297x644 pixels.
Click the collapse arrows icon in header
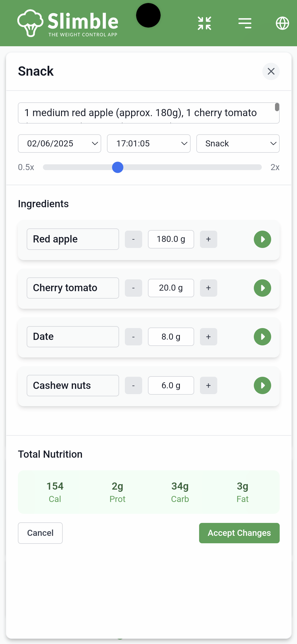pyautogui.click(x=204, y=23)
